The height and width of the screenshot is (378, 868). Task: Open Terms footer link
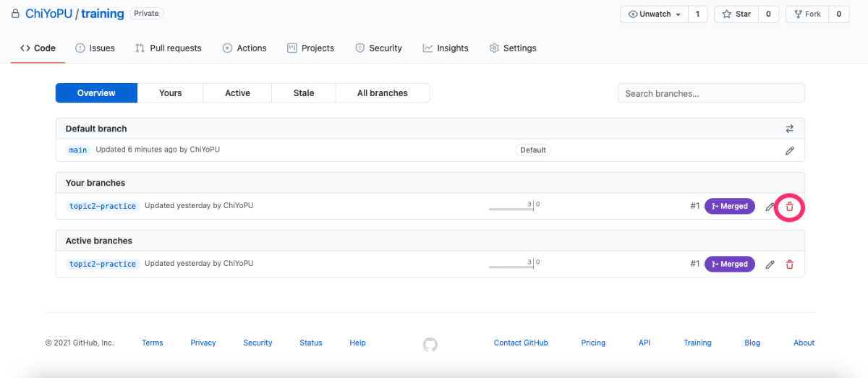(x=153, y=343)
